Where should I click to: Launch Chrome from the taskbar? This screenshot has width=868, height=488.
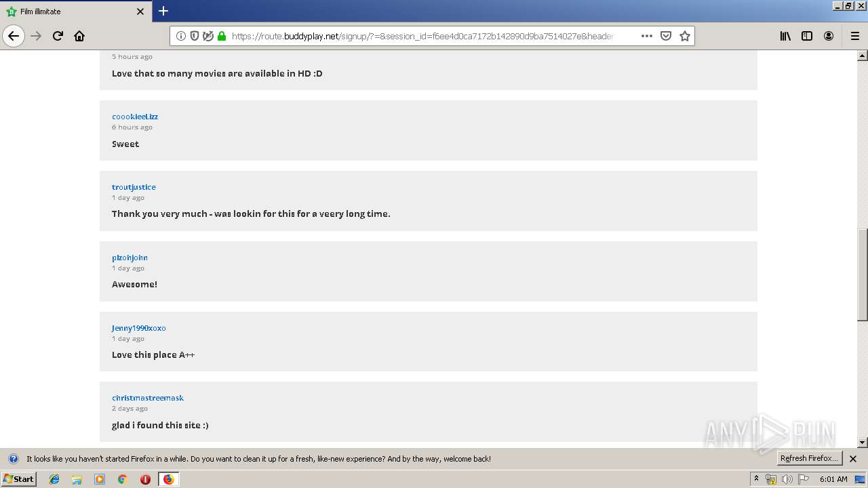point(123,479)
